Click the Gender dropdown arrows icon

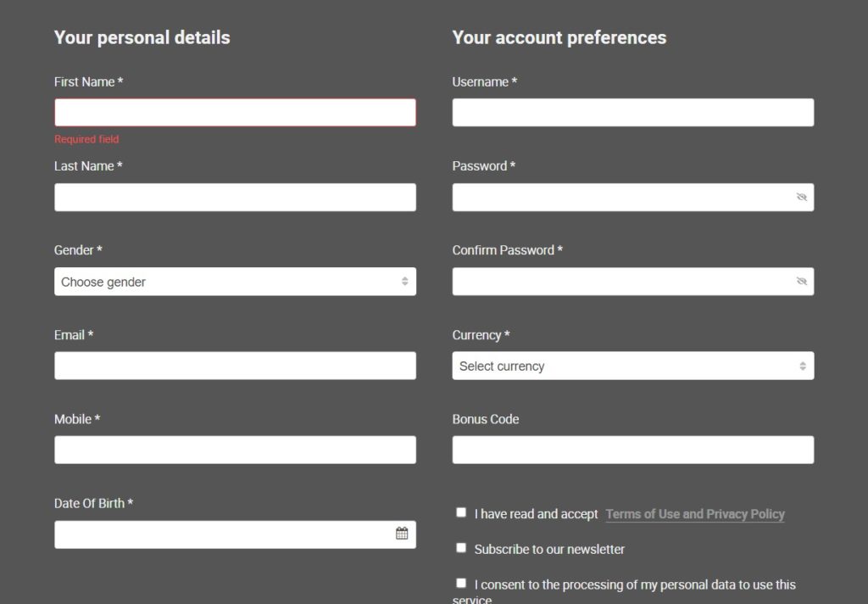tap(404, 282)
